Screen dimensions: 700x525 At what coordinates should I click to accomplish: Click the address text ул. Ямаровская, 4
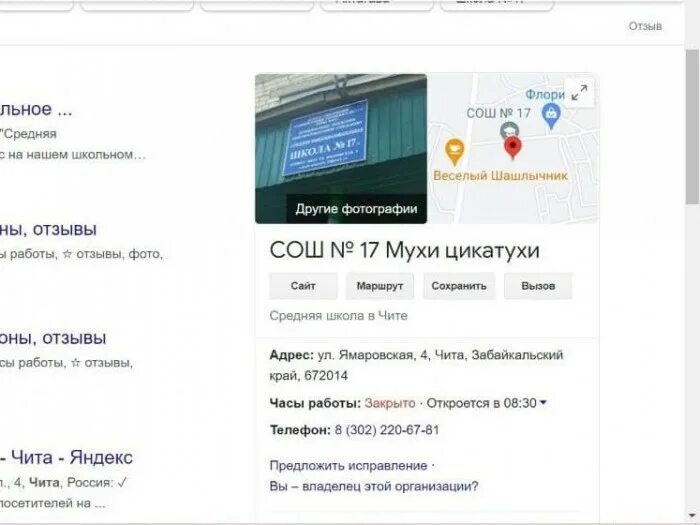point(373,355)
